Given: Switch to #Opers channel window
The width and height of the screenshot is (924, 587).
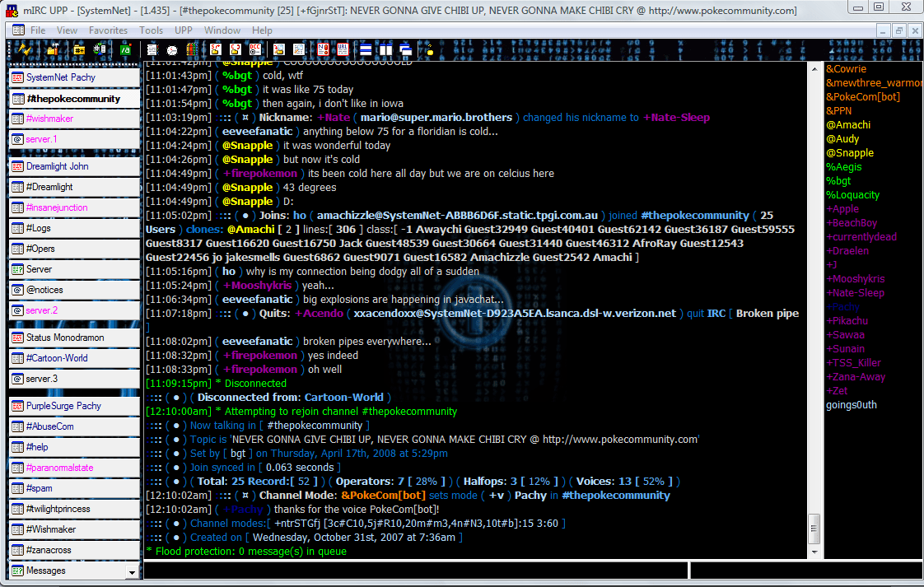Looking at the screenshot, I should click(x=75, y=249).
